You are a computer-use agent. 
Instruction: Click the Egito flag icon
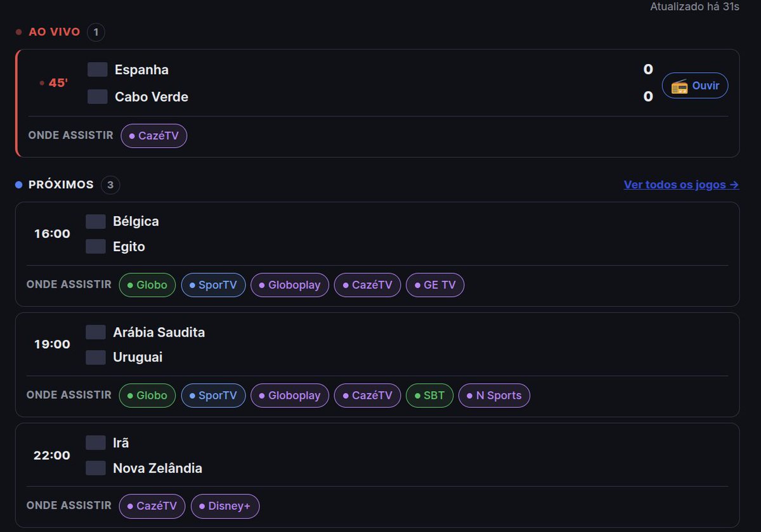[x=96, y=247]
